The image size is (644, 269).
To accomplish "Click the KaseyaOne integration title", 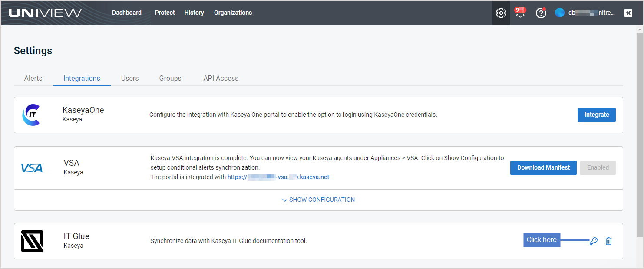I will 83,110.
